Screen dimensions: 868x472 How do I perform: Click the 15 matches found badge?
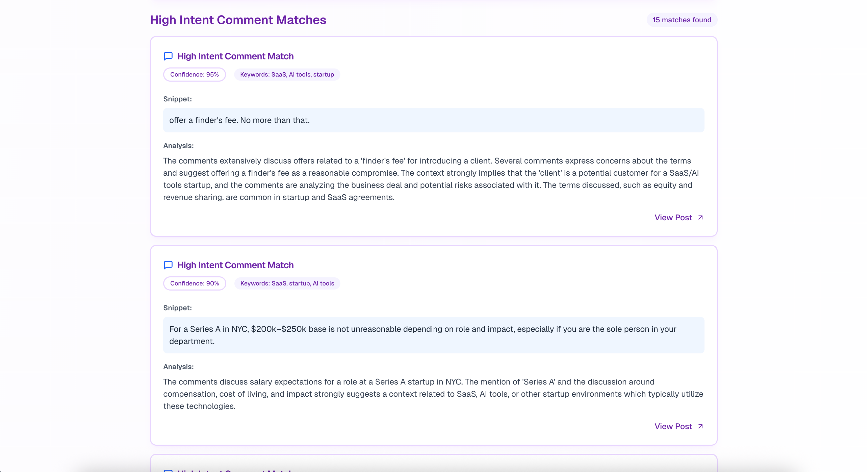(682, 20)
